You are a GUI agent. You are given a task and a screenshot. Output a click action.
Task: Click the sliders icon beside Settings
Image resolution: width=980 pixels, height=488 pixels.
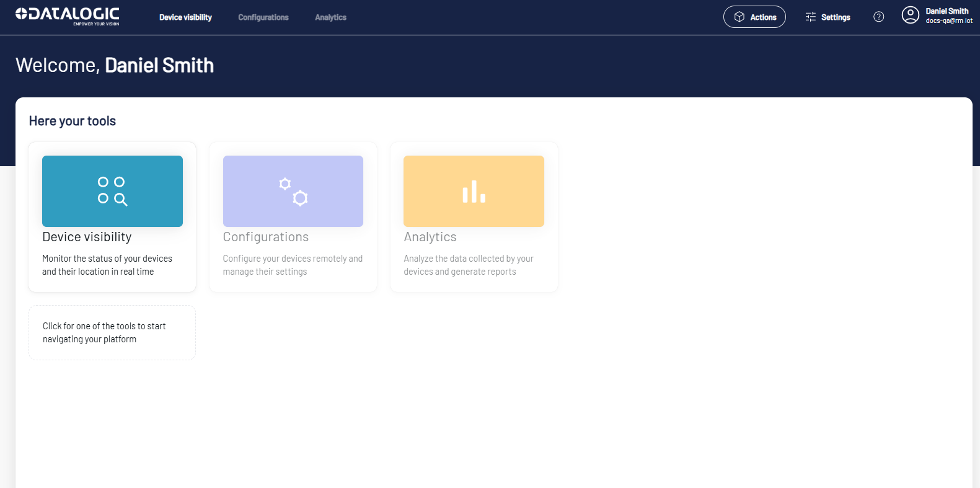(810, 17)
